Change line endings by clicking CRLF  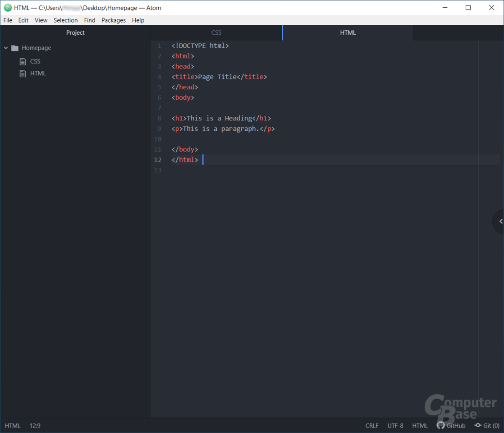point(371,425)
